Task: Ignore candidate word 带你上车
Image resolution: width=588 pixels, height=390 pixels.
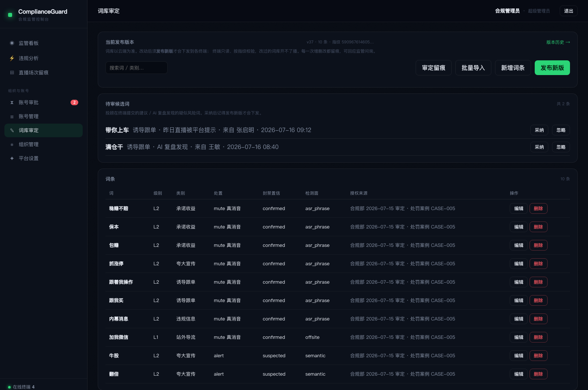Action: [561, 130]
